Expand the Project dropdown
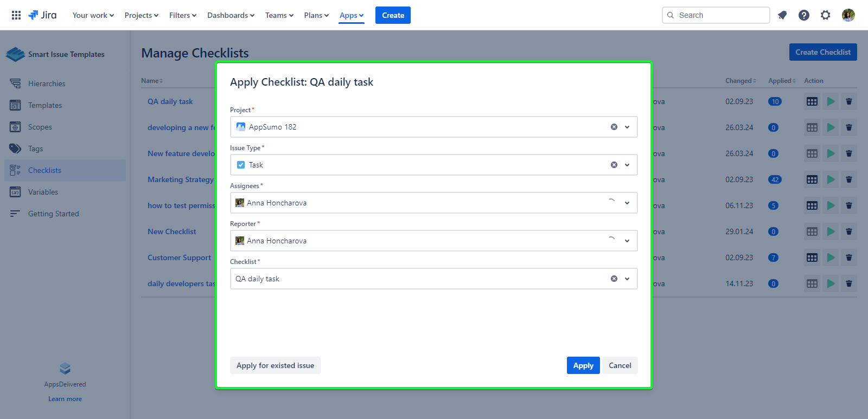 627,127
